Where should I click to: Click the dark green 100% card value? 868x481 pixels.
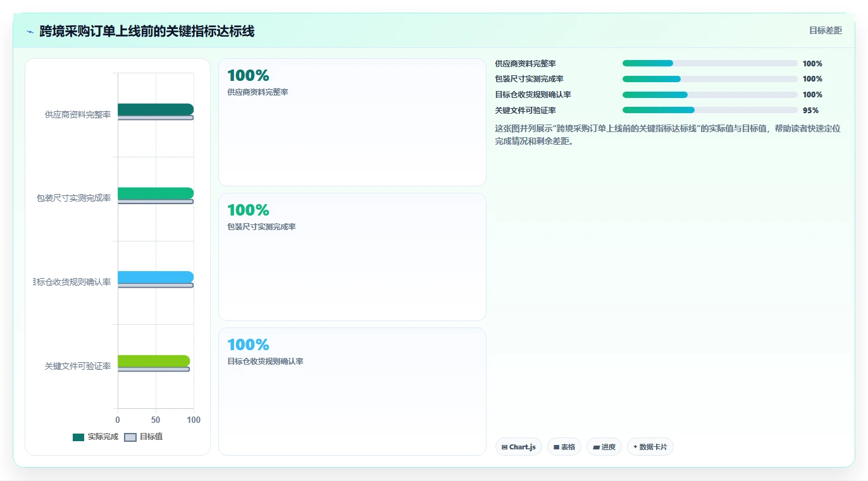[x=248, y=76]
